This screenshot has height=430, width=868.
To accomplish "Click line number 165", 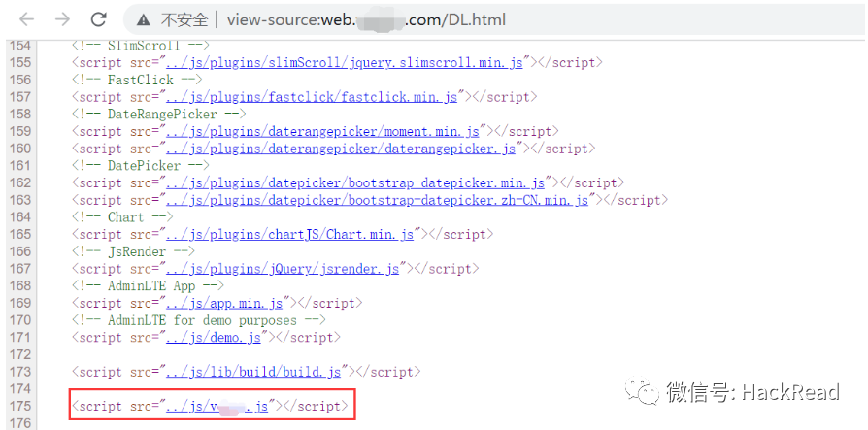I will click(x=20, y=234).
